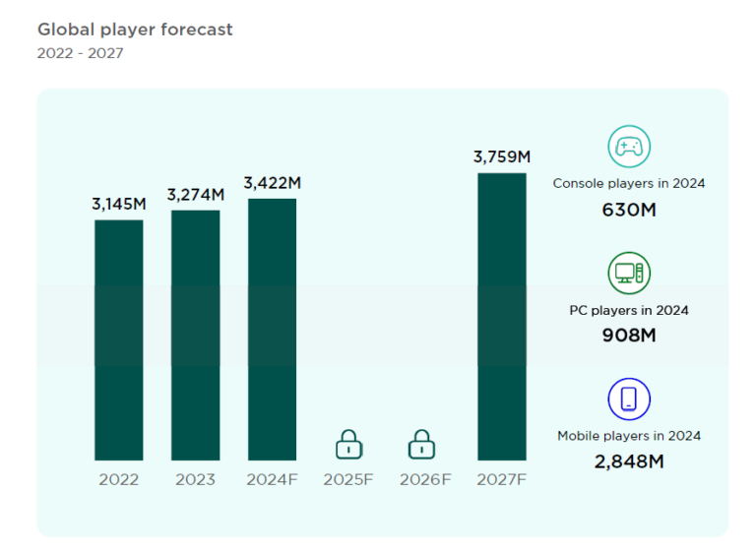
Task: Click the PC desktop computer icon
Action: pyautogui.click(x=628, y=273)
